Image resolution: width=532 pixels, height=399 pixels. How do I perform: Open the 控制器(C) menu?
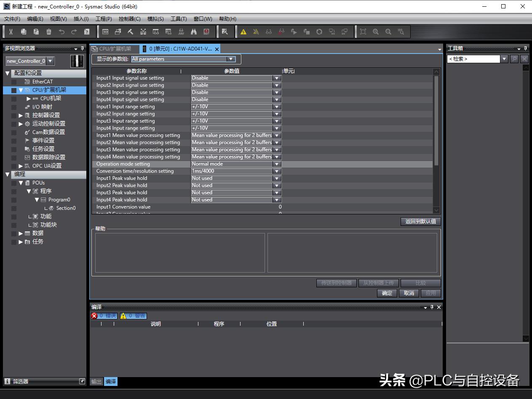tap(129, 19)
